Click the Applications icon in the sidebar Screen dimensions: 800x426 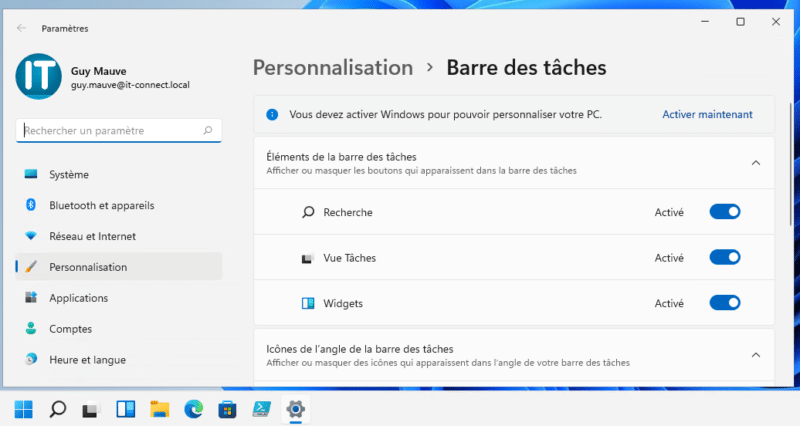pos(31,297)
